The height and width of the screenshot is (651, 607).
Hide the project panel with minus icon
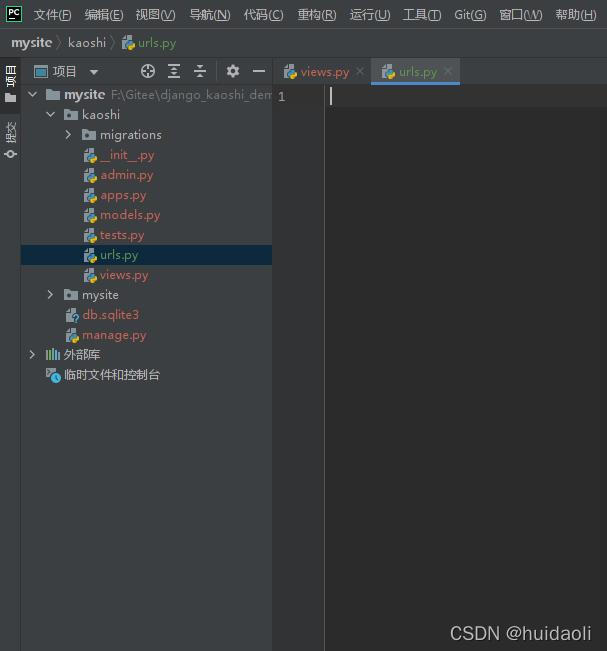(259, 71)
